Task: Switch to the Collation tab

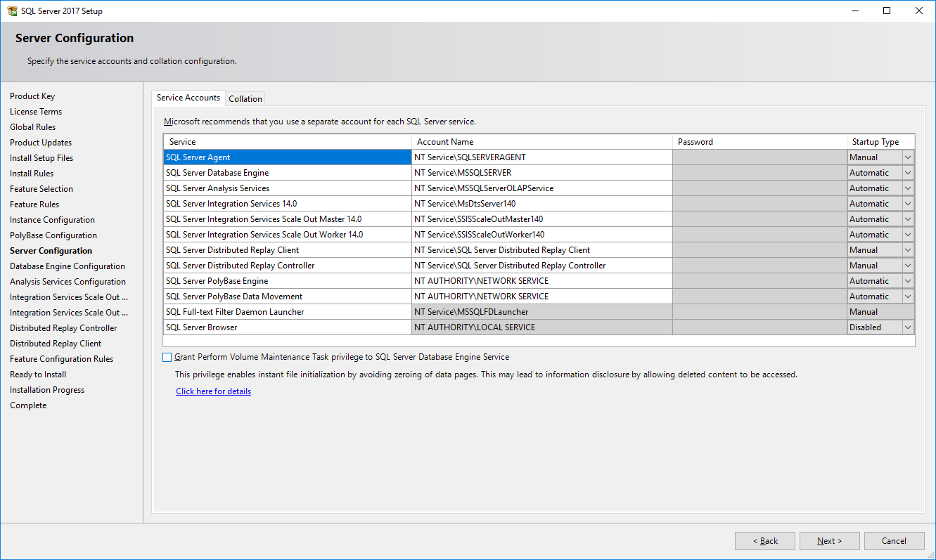Action: (x=245, y=99)
